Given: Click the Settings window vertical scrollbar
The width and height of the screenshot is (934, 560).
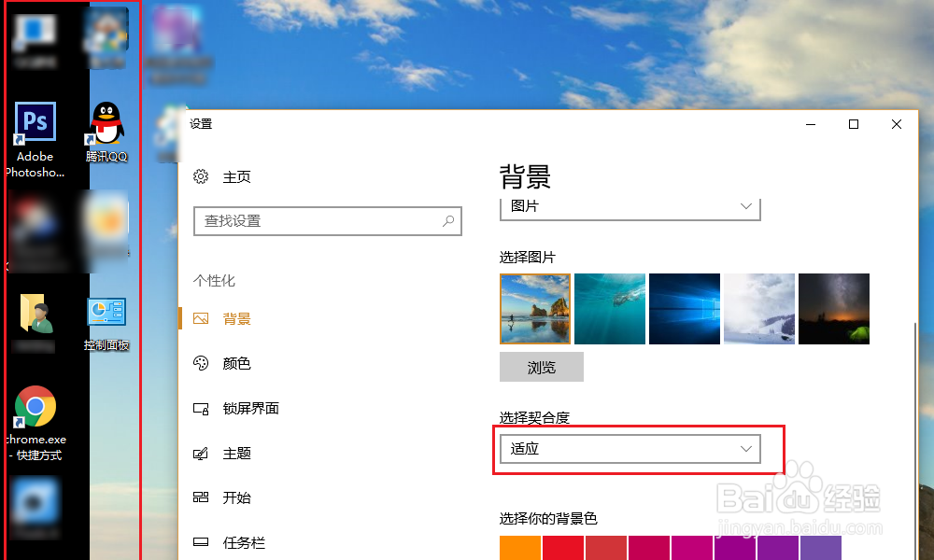Looking at the screenshot, I should (915, 441).
